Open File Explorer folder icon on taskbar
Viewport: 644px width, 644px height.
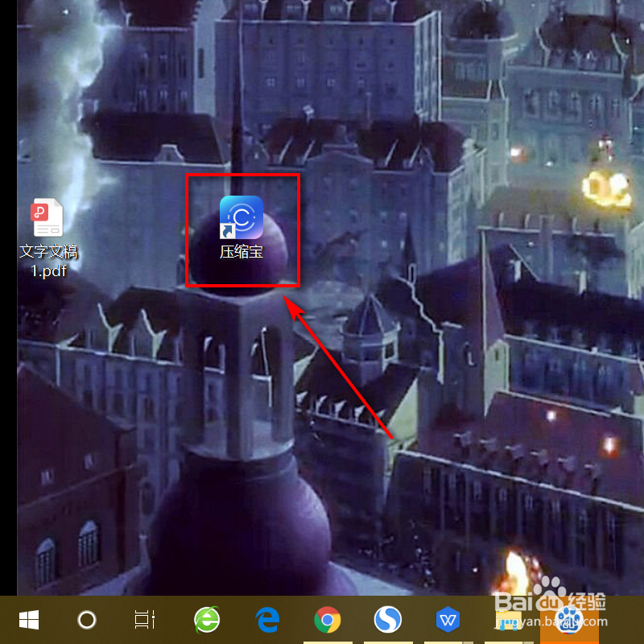[508, 620]
